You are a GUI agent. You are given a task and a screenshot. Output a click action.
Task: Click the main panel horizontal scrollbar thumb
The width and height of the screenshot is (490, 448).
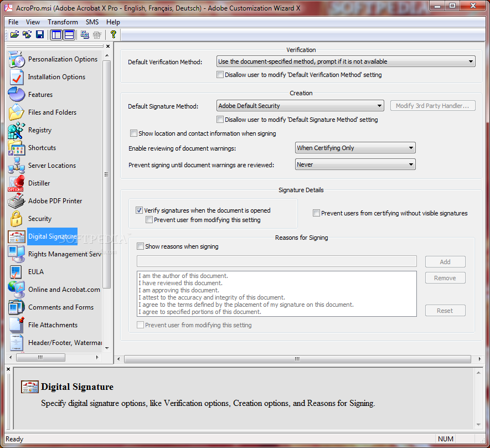[297, 359]
